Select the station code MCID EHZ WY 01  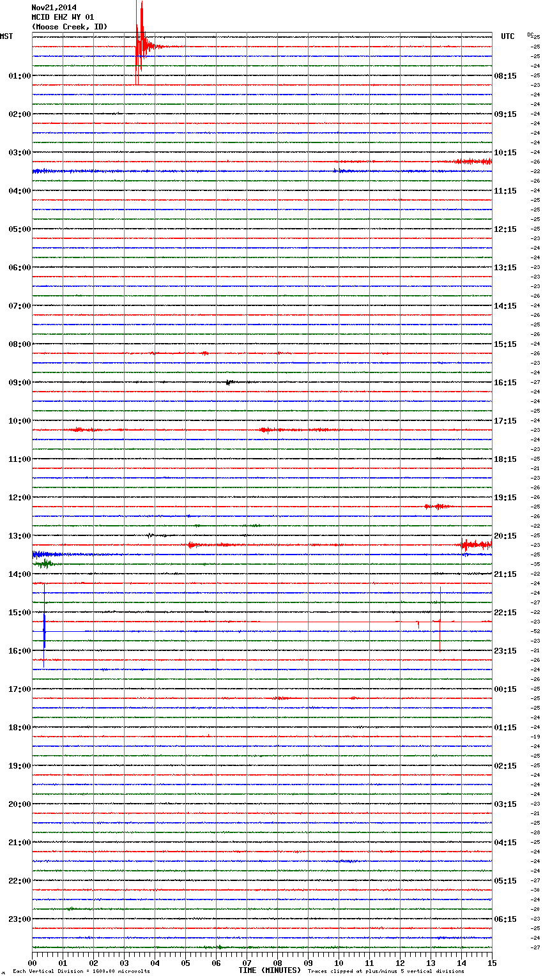pos(63,17)
